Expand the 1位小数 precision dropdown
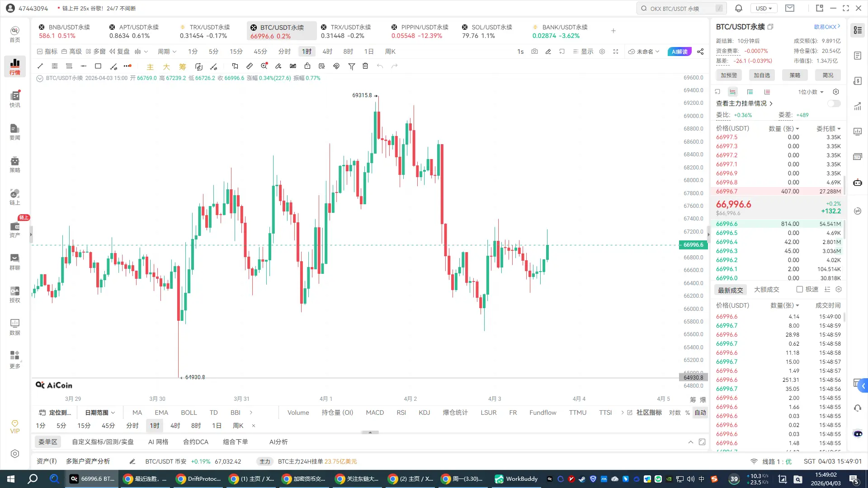 [811, 92]
